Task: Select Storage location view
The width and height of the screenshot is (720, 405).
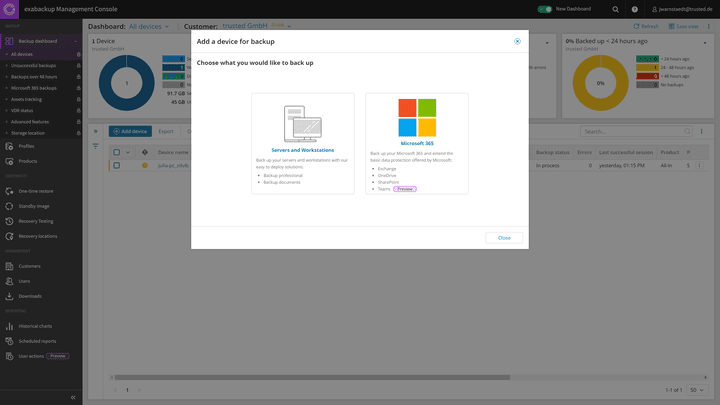Action: 28,133
